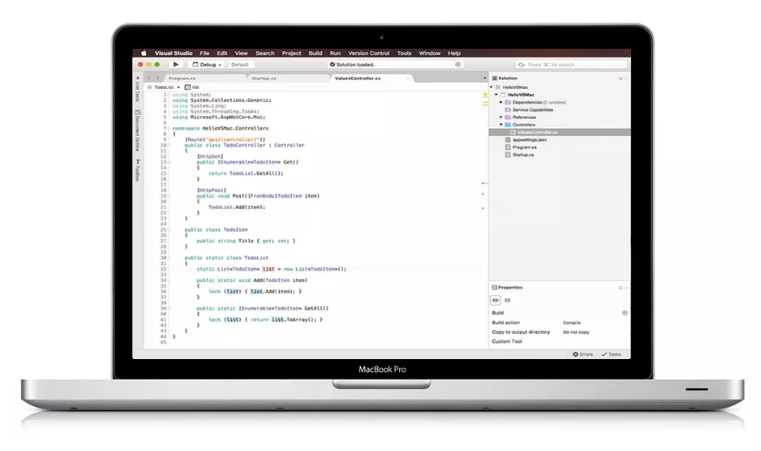This screenshot has width=761, height=451.
Task: Collapse the HelloVSMac solution node
Action: point(491,87)
